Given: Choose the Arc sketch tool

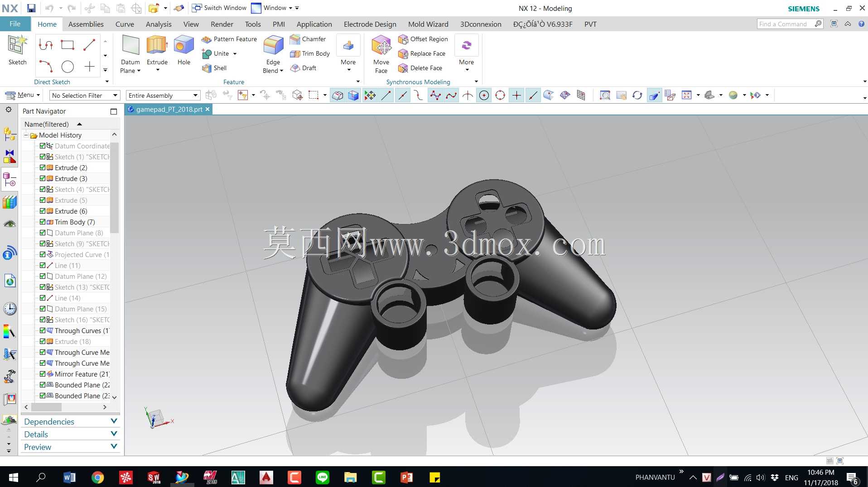Looking at the screenshot, I should [x=46, y=67].
